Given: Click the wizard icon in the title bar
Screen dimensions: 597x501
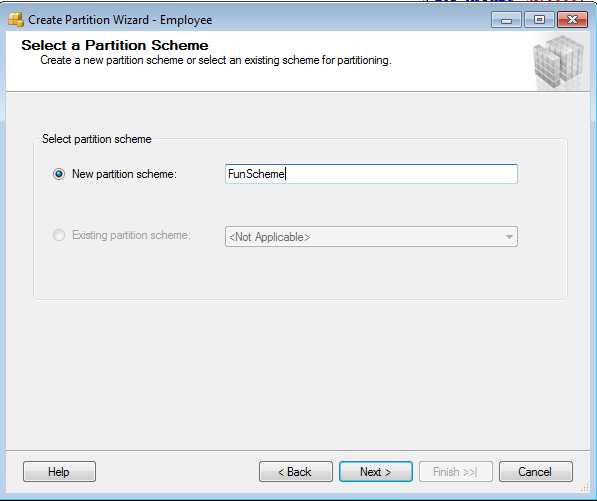Looking at the screenshot, I should pos(16,19).
